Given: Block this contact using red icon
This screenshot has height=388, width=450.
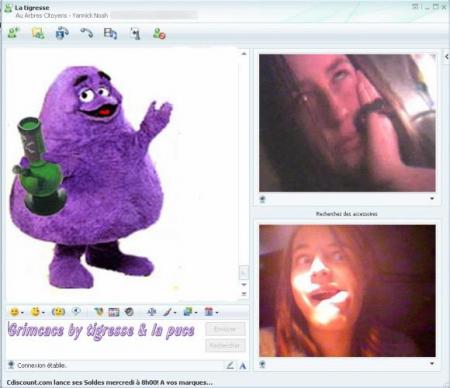Looking at the screenshot, I should pos(159,33).
